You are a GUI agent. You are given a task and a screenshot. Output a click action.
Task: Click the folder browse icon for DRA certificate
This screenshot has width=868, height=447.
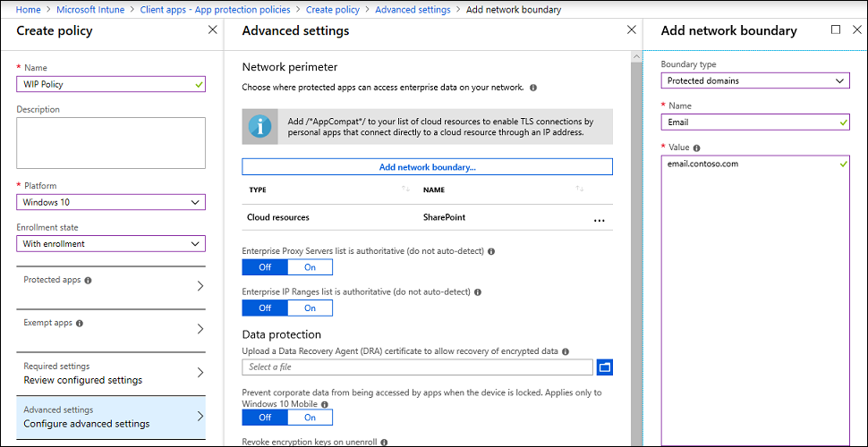click(x=604, y=367)
